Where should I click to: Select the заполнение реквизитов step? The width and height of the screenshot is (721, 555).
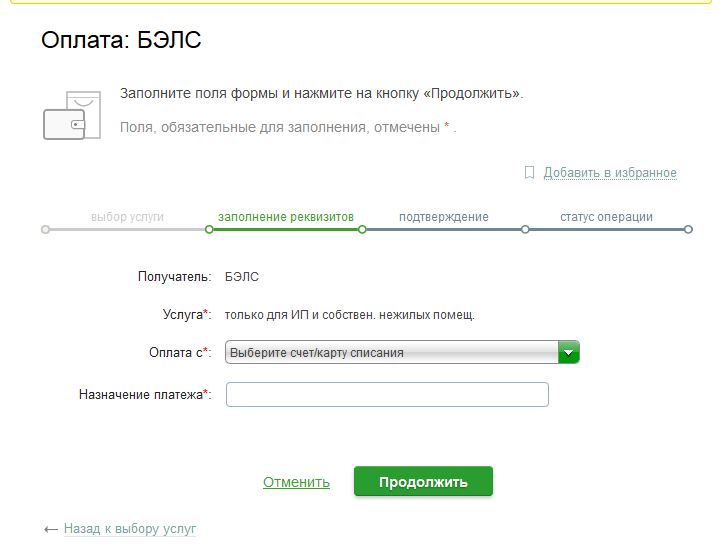click(x=286, y=217)
